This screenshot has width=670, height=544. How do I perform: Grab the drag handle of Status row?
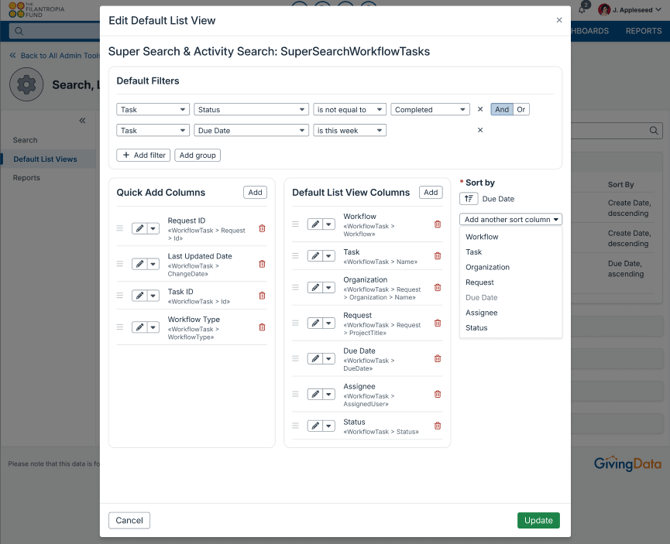pyautogui.click(x=295, y=426)
